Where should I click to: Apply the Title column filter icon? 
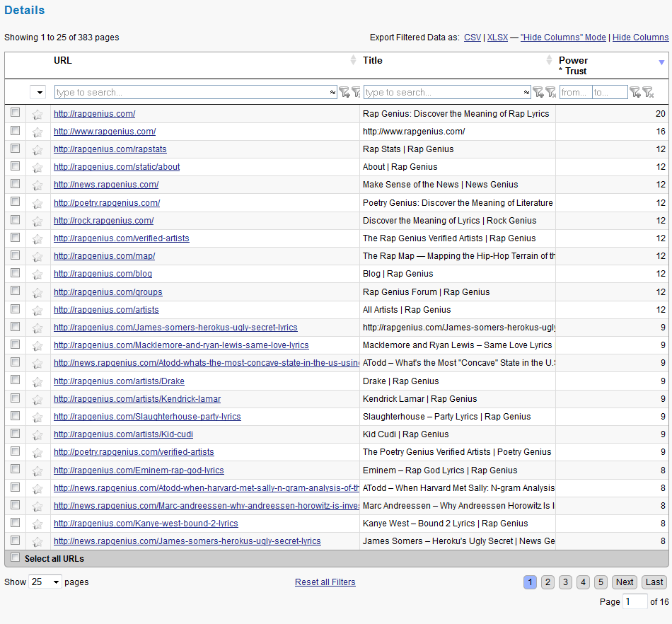[x=538, y=92]
